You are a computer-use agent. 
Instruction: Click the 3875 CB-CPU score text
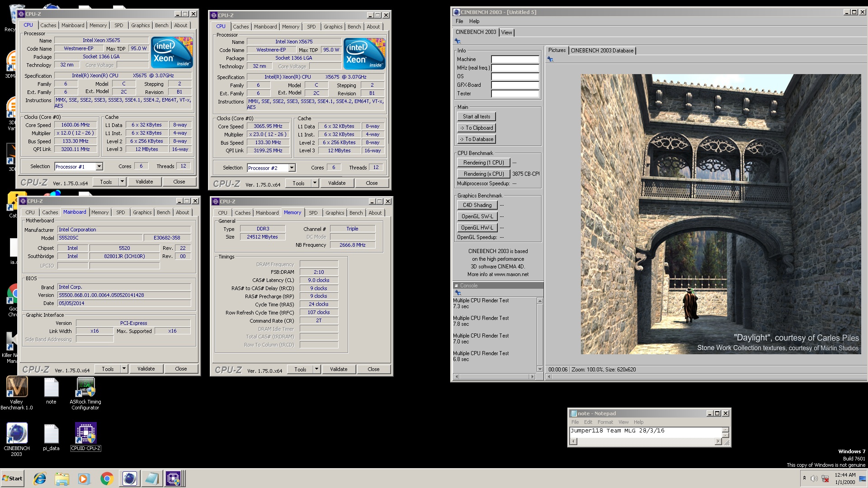(x=526, y=174)
